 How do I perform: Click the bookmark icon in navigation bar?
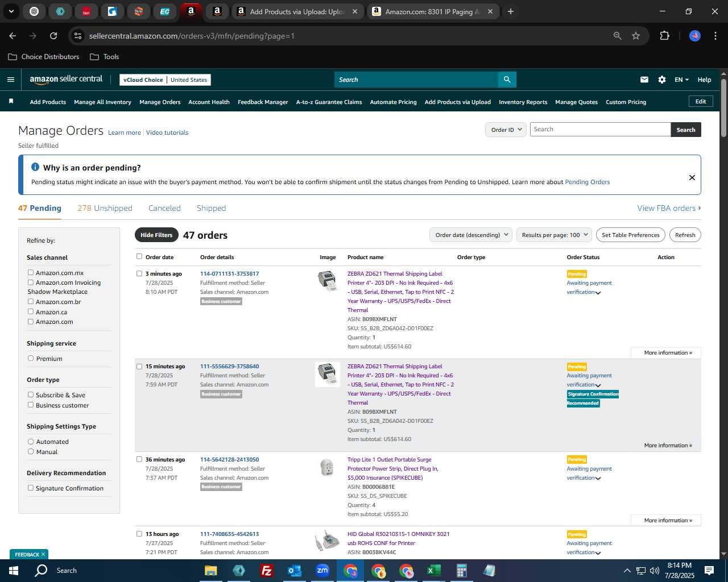tap(11, 102)
